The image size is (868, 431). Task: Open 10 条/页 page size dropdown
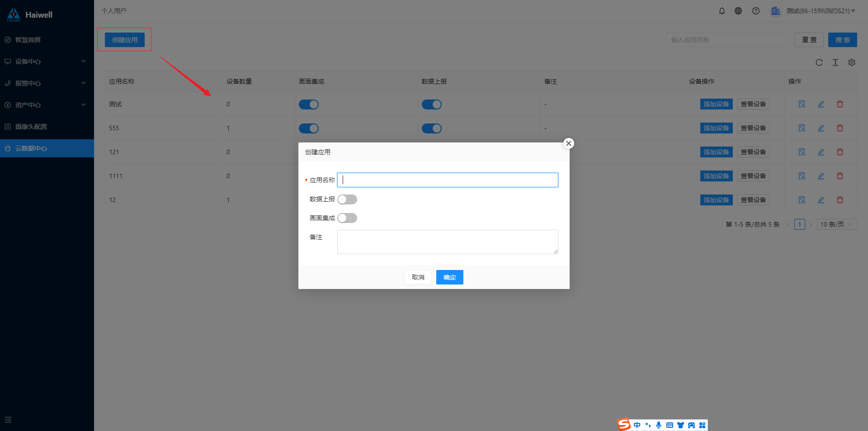[x=837, y=224]
